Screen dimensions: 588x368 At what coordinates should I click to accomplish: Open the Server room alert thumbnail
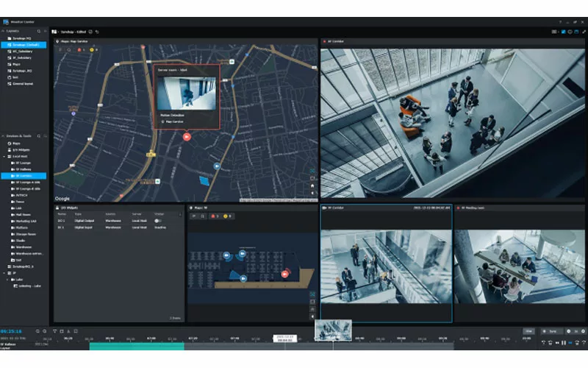click(x=187, y=93)
